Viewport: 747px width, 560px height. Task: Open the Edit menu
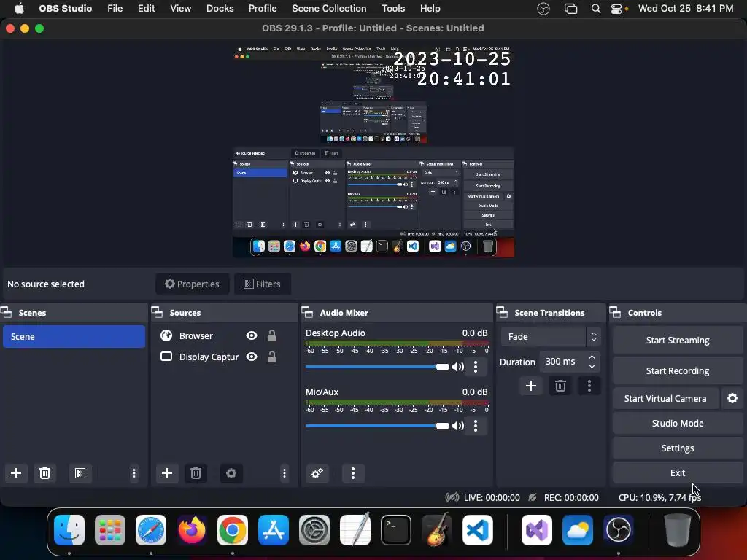tap(146, 9)
